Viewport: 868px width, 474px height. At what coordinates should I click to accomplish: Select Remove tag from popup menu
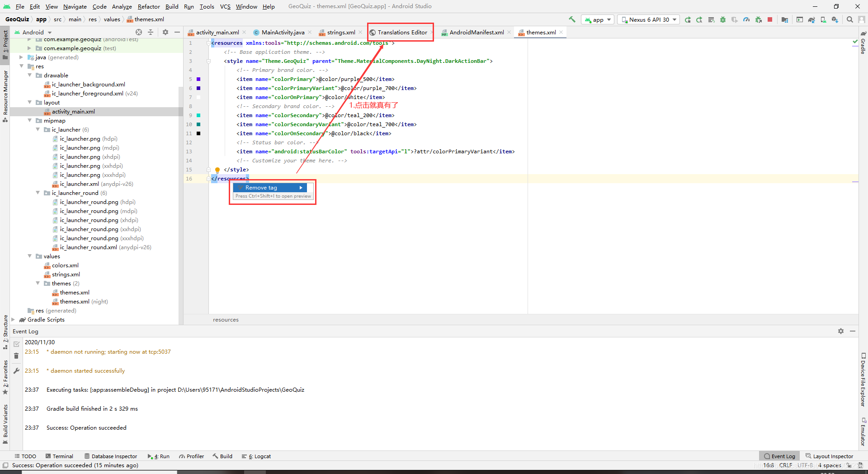point(270,188)
